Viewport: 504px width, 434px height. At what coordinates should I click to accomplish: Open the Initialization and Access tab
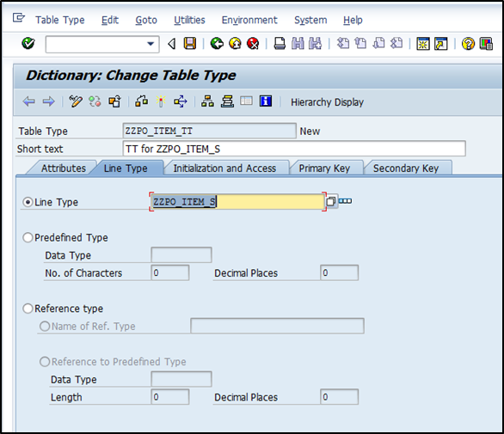(x=224, y=168)
